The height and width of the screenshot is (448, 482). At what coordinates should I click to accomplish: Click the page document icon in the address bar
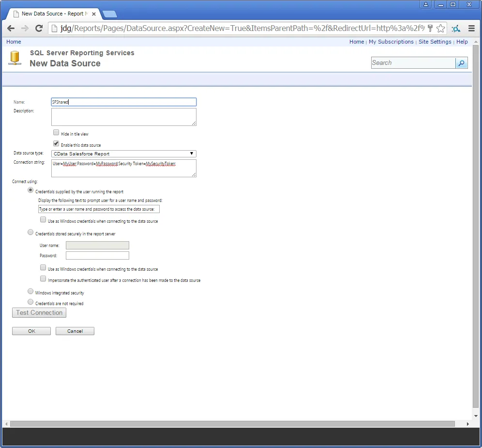tap(53, 28)
